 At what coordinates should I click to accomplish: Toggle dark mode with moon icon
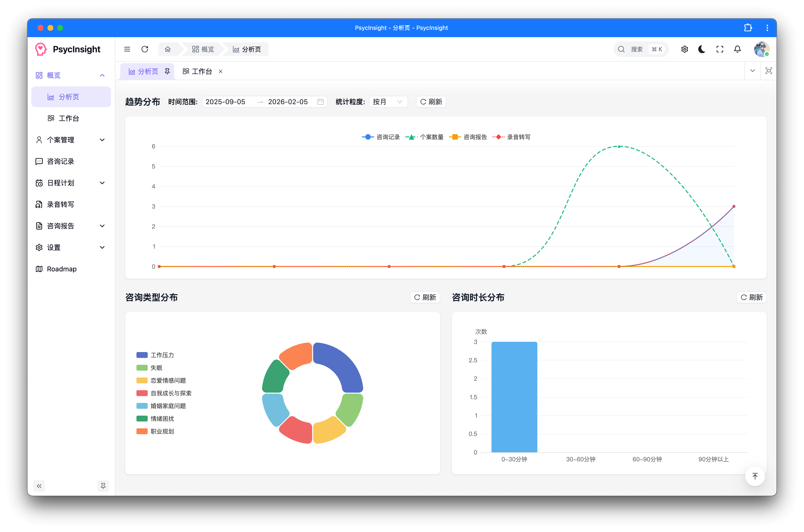click(x=702, y=49)
